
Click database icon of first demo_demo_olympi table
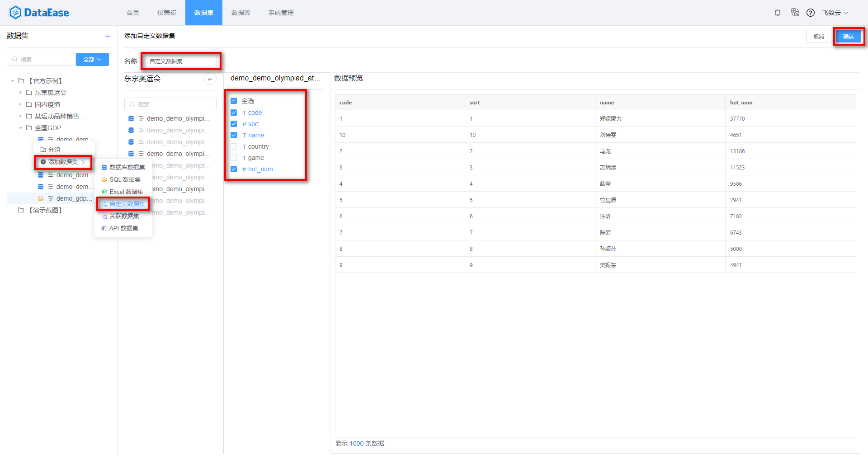(131, 118)
